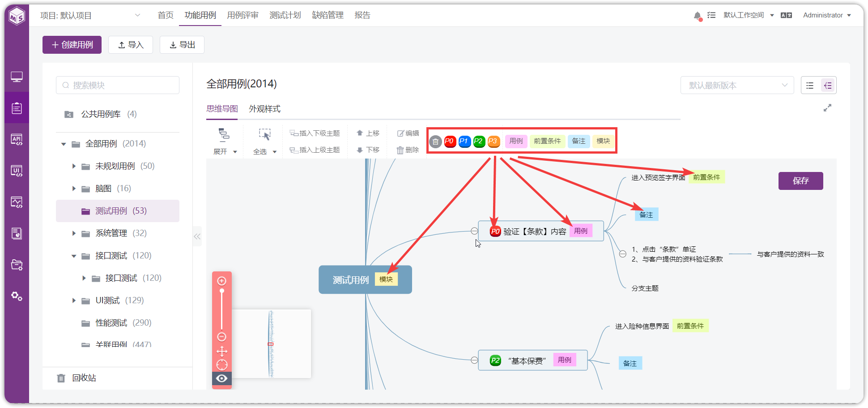Viewport: 868px width, 408px height.
Task: Go to 缺陷管理 menu tab
Action: [328, 15]
